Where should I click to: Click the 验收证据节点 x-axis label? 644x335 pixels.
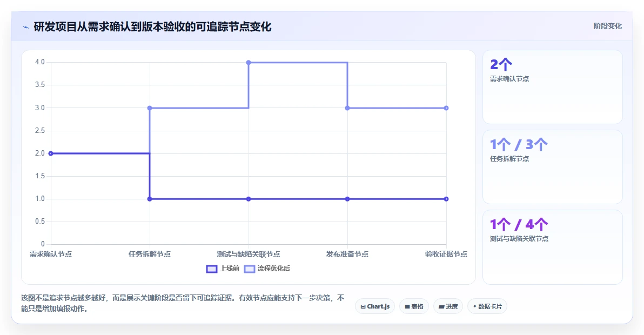click(x=446, y=254)
